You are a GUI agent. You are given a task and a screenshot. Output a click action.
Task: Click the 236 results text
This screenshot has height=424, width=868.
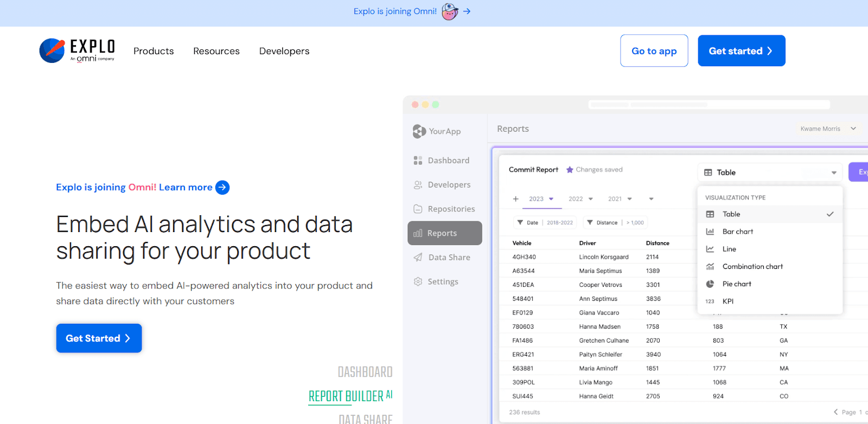525,412
